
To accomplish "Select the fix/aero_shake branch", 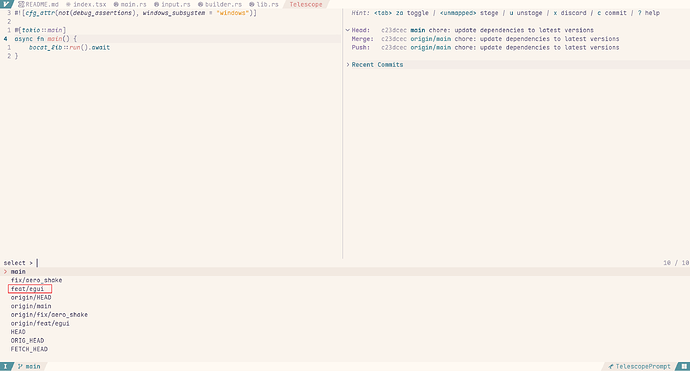I will coord(37,280).
